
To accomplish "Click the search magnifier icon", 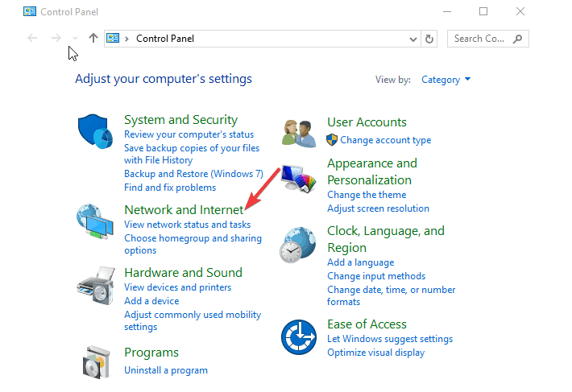I will coord(517,39).
